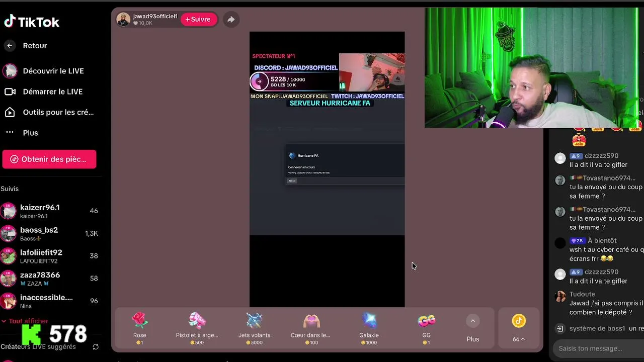Click 10,0K likes count under username
The image size is (644, 362).
(x=142, y=23)
